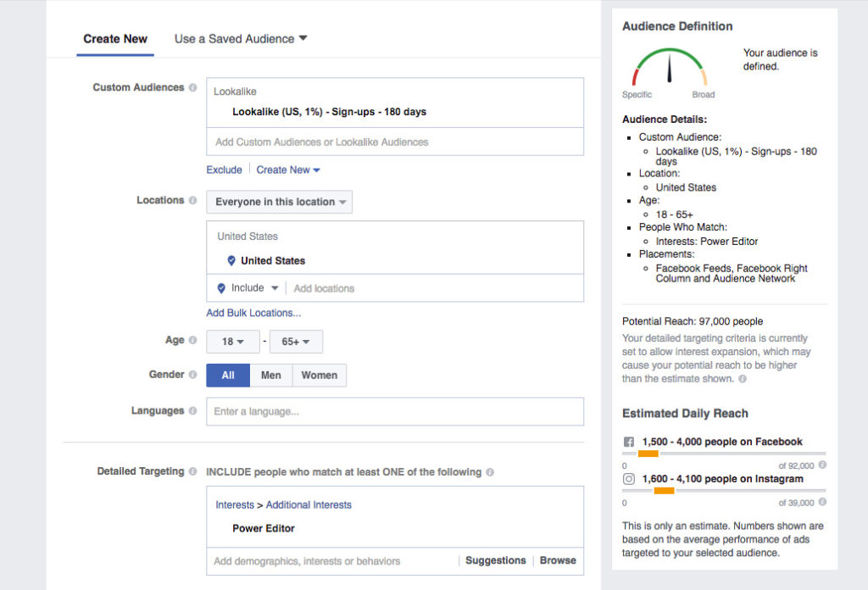Image resolution: width=868 pixels, height=590 pixels.
Task: Click info icon next to Custom Audiences
Action: point(192,87)
